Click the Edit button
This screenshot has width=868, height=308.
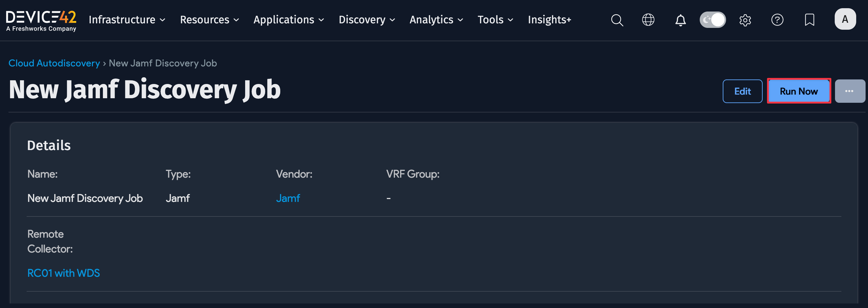742,91
